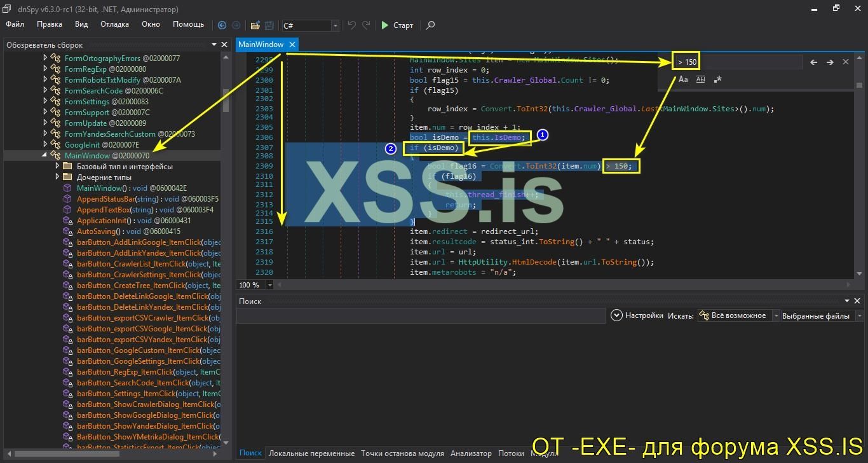Toggle whole word match in find bar
Image resolution: width=868 pixels, height=463 pixels.
click(700, 79)
